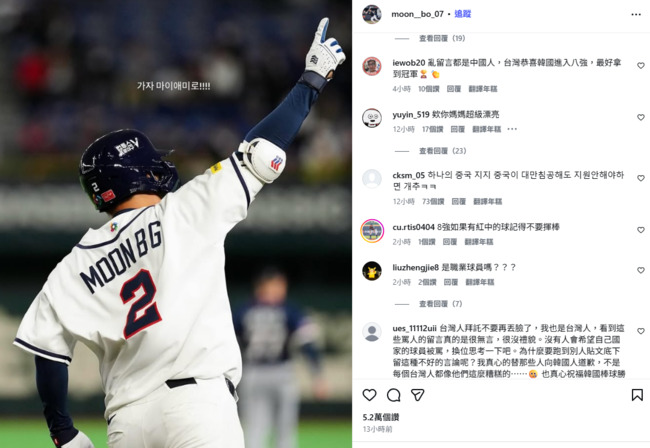Save post with the bookmark icon
Screen dimensions: 650x448
[637, 395]
